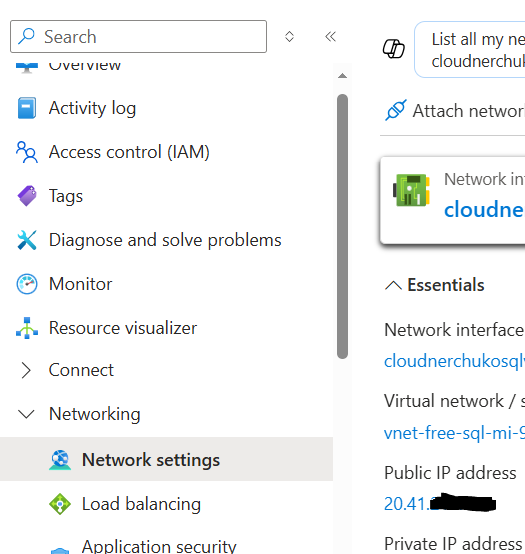Select Network settings menu item
525x554 pixels.
166,459
